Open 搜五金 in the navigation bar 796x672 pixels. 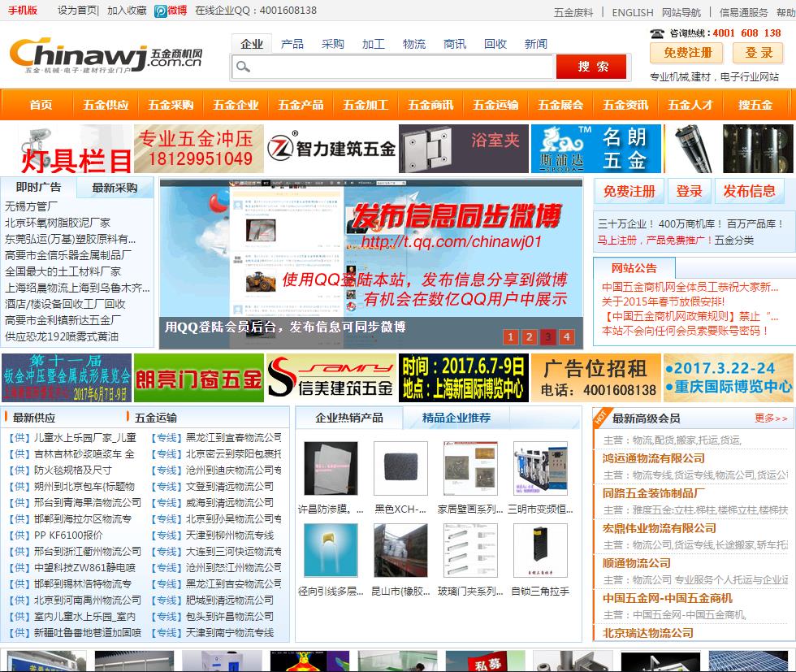coord(755,105)
